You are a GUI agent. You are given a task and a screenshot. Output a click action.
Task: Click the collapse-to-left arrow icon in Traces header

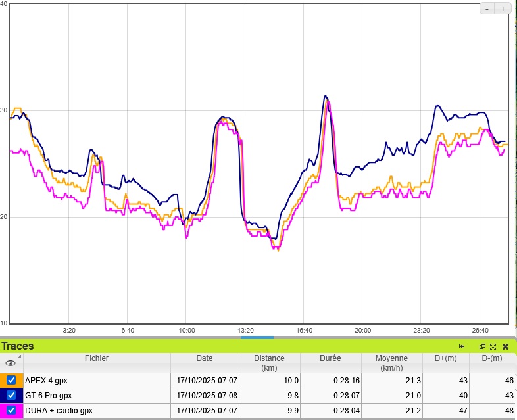click(462, 346)
